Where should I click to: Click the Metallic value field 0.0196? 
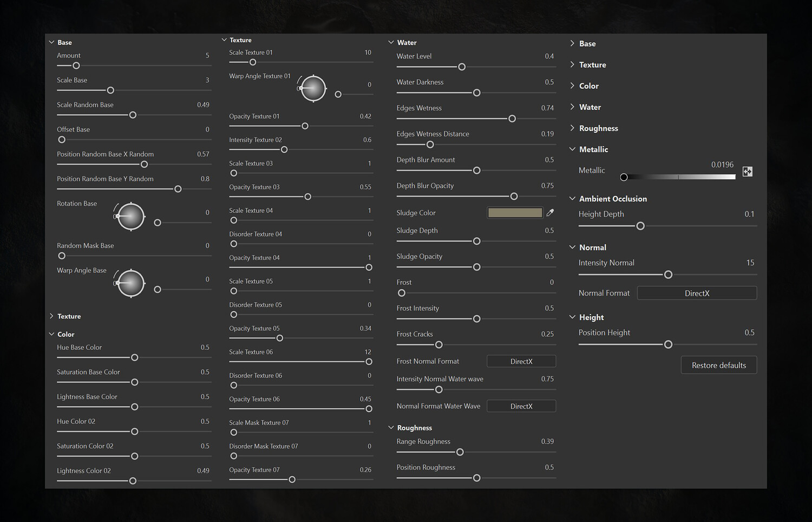(722, 165)
